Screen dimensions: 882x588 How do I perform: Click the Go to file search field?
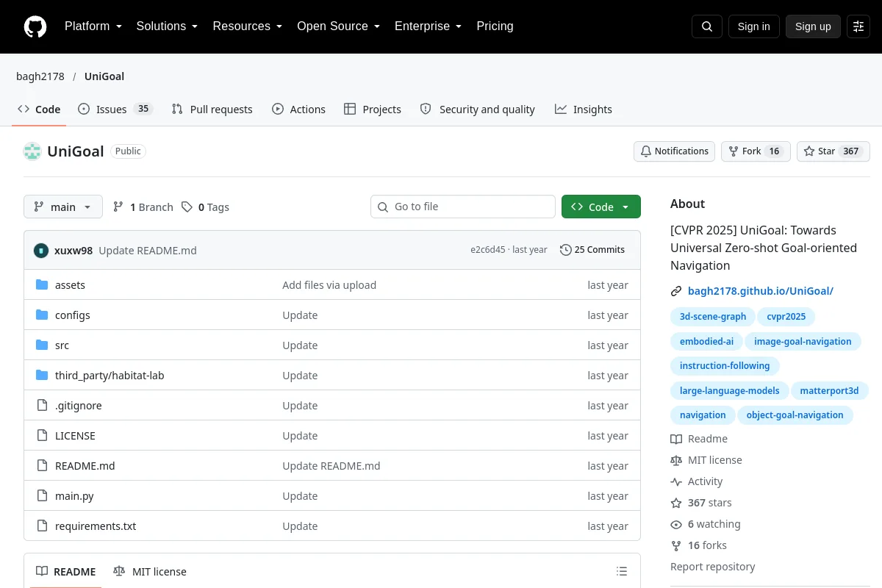[x=463, y=207]
